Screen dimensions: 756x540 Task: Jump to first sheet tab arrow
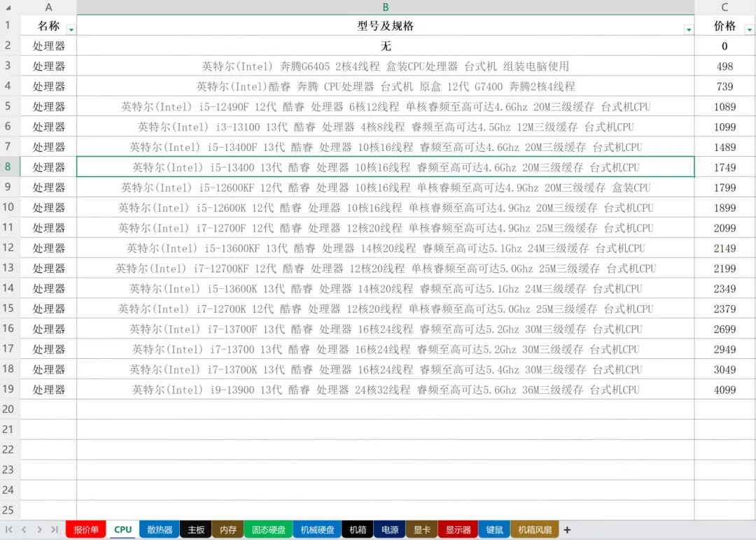pos(8,530)
